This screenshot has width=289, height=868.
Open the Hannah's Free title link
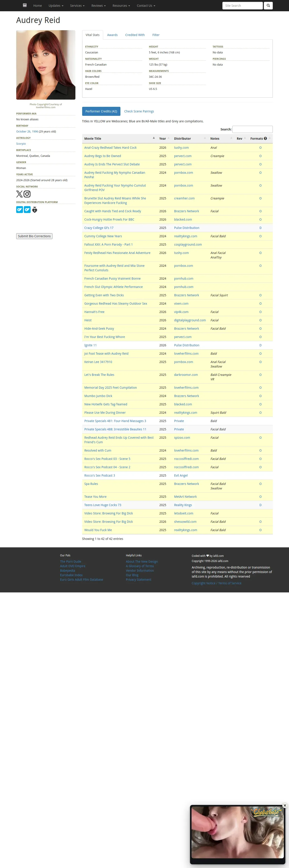[x=94, y=312]
